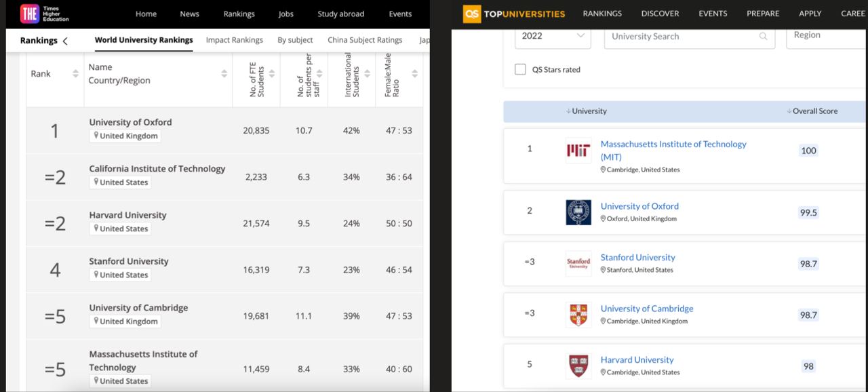
Task: Open California Institute of Technology link
Action: pos(157,168)
